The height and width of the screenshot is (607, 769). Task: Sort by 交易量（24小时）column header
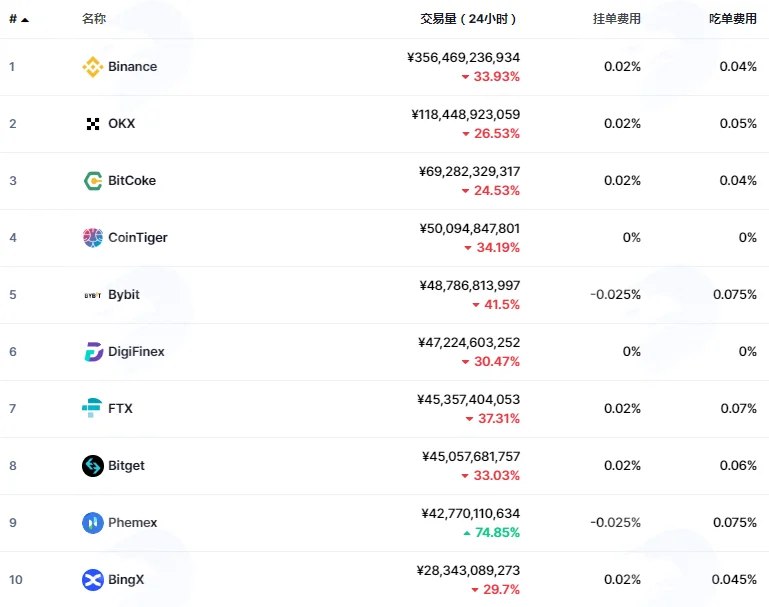pyautogui.click(x=469, y=19)
